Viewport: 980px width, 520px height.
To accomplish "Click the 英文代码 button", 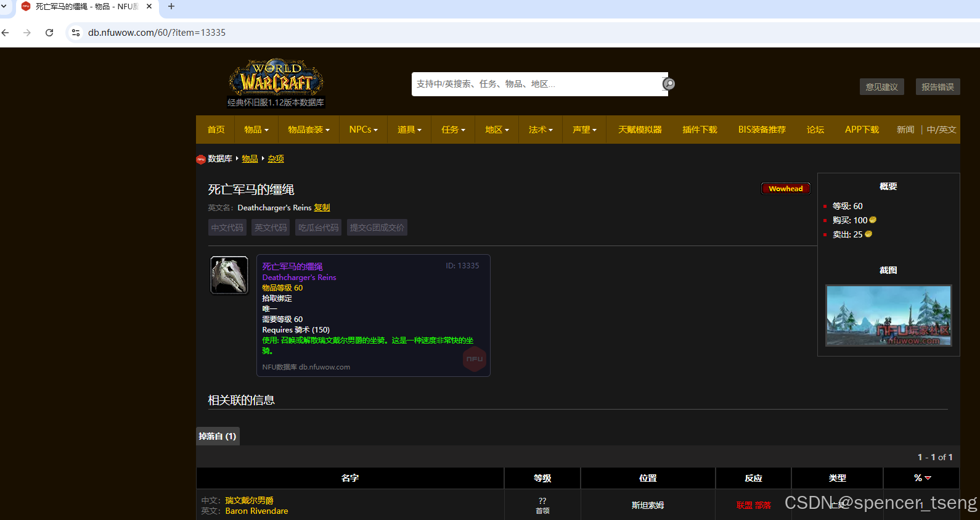I will point(271,228).
